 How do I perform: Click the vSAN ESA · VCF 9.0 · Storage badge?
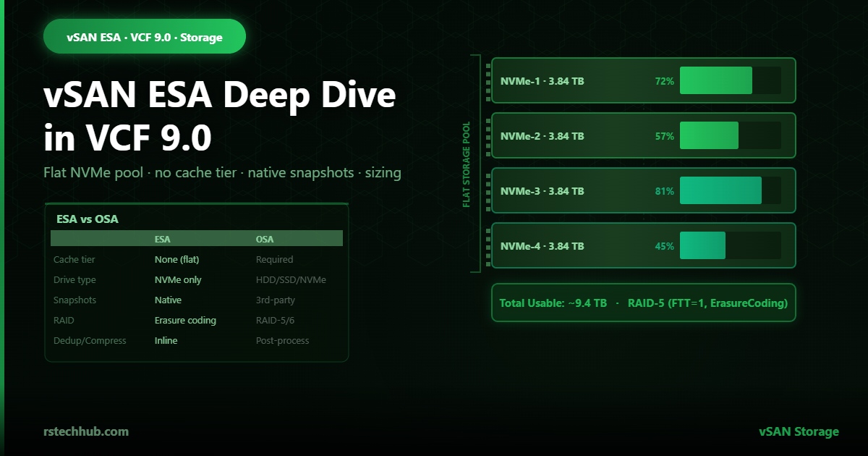tap(145, 36)
